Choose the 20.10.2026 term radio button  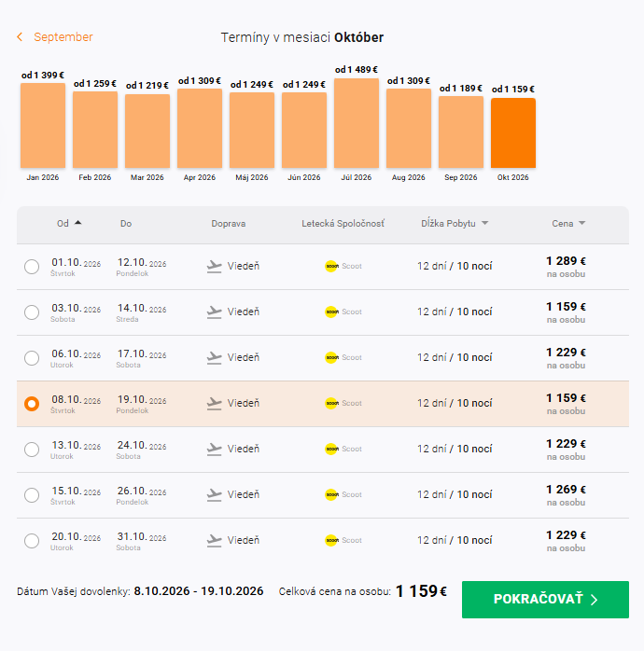(32, 541)
